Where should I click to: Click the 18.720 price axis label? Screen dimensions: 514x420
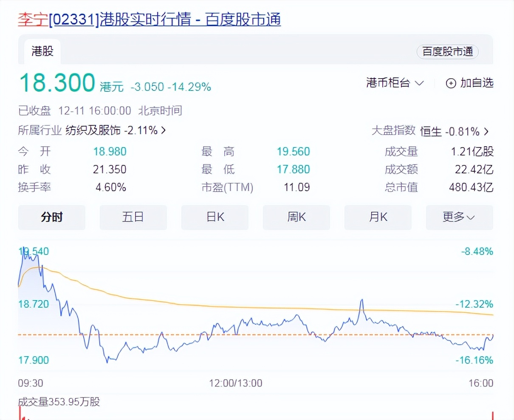[x=34, y=304]
